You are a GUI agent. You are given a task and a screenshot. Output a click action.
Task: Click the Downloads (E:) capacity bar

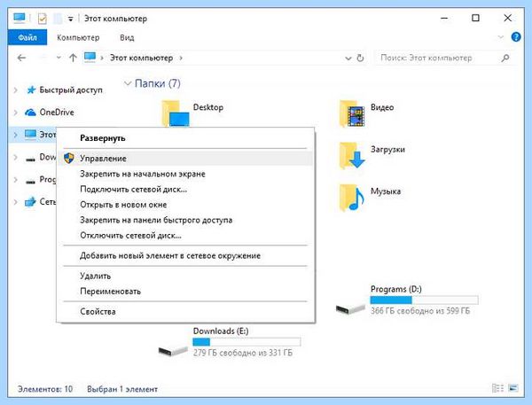(246, 342)
